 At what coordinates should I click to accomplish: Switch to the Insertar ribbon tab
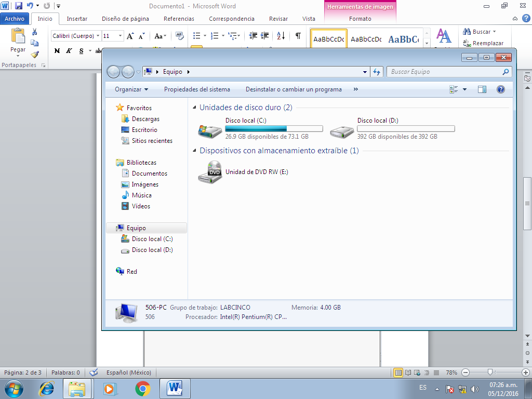77,18
